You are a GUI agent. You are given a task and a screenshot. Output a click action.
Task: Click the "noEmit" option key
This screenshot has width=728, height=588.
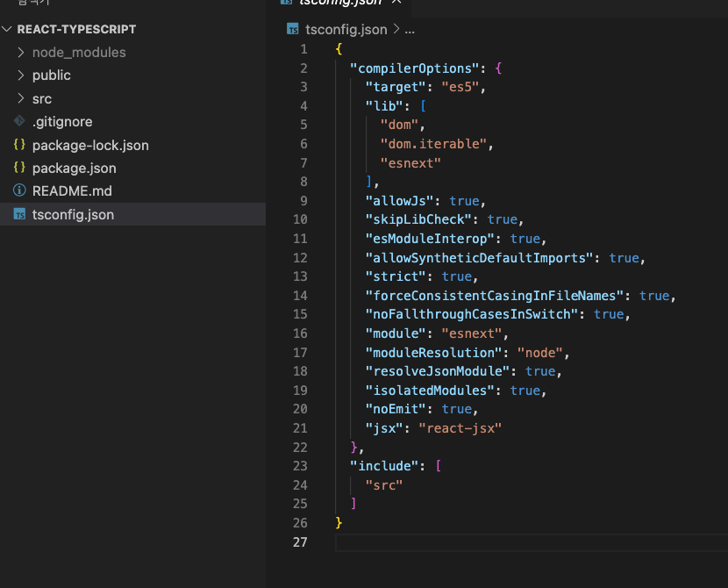396,409
